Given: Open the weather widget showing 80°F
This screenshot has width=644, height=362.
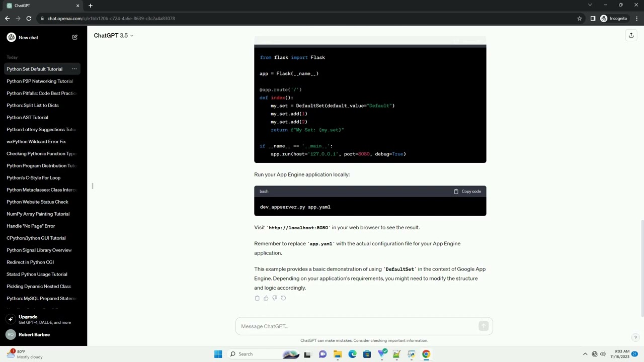Looking at the screenshot, I should coord(25,354).
